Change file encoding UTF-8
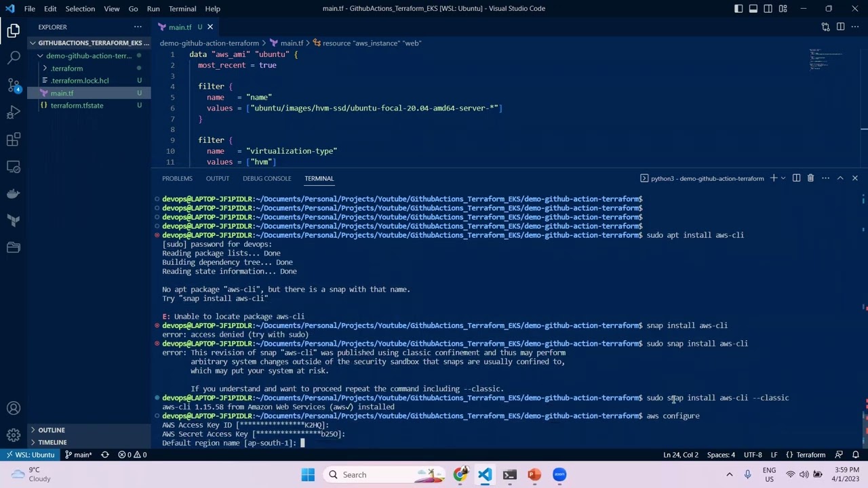 pos(753,455)
